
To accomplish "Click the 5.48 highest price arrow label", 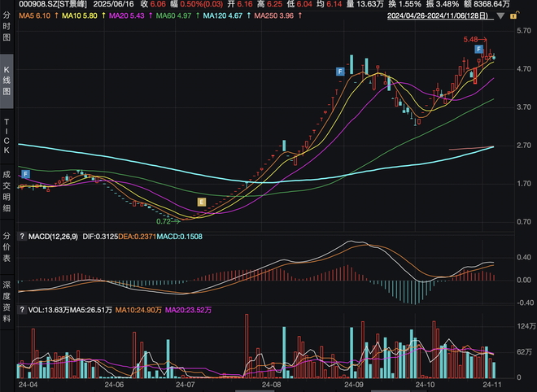I will [x=474, y=40].
